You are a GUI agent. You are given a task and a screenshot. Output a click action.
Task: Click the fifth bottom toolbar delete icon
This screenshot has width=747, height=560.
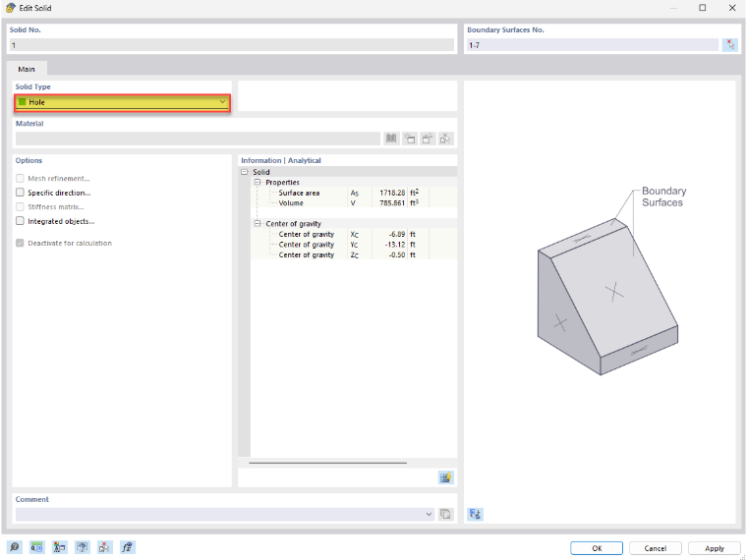[105, 547]
